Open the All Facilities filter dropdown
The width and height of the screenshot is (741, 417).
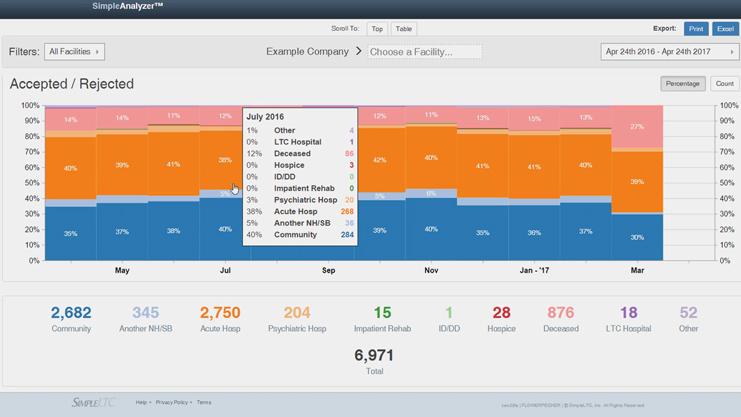tap(75, 51)
